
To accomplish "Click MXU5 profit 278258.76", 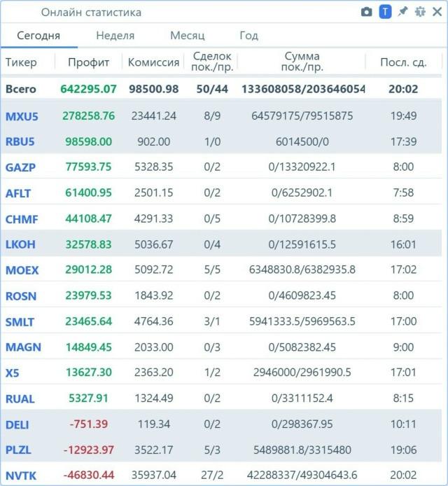I will [89, 116].
